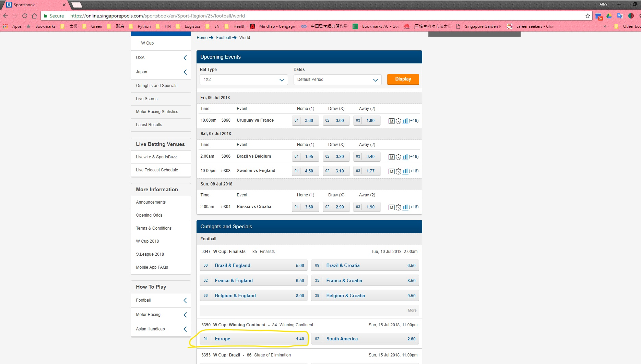The height and width of the screenshot is (364, 641).
Task: Show hidden bookmarks with the double chevron
Action: click(x=605, y=26)
